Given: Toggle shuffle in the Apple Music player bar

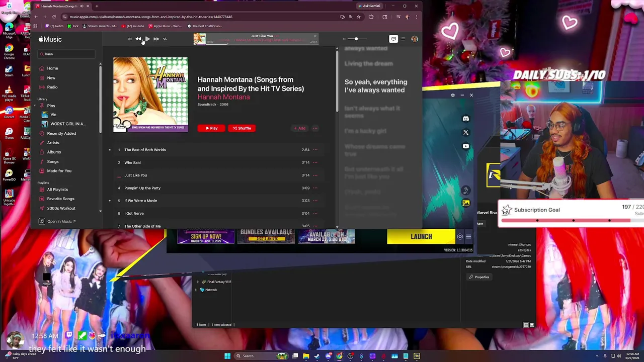Looking at the screenshot, I should [x=130, y=39].
